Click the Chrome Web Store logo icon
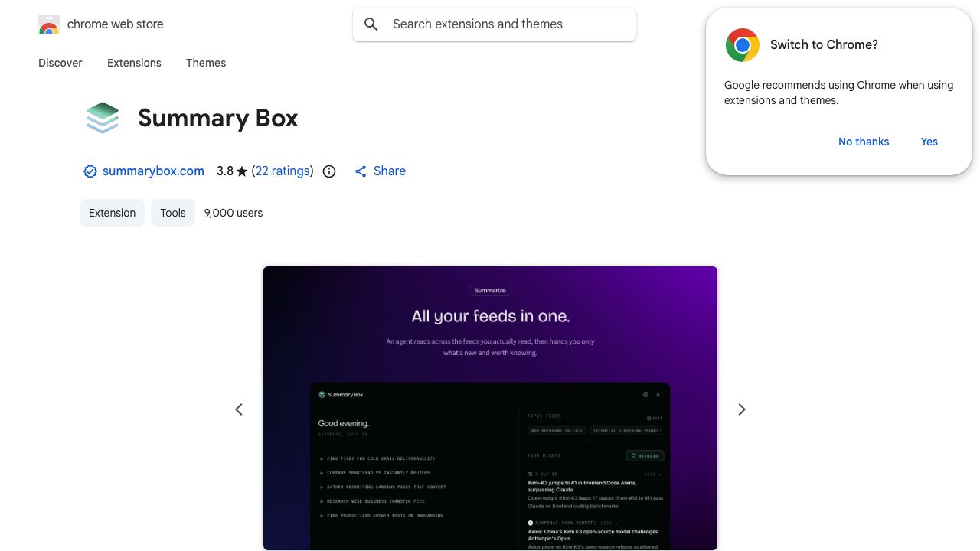The height and width of the screenshot is (551, 980). click(x=49, y=24)
